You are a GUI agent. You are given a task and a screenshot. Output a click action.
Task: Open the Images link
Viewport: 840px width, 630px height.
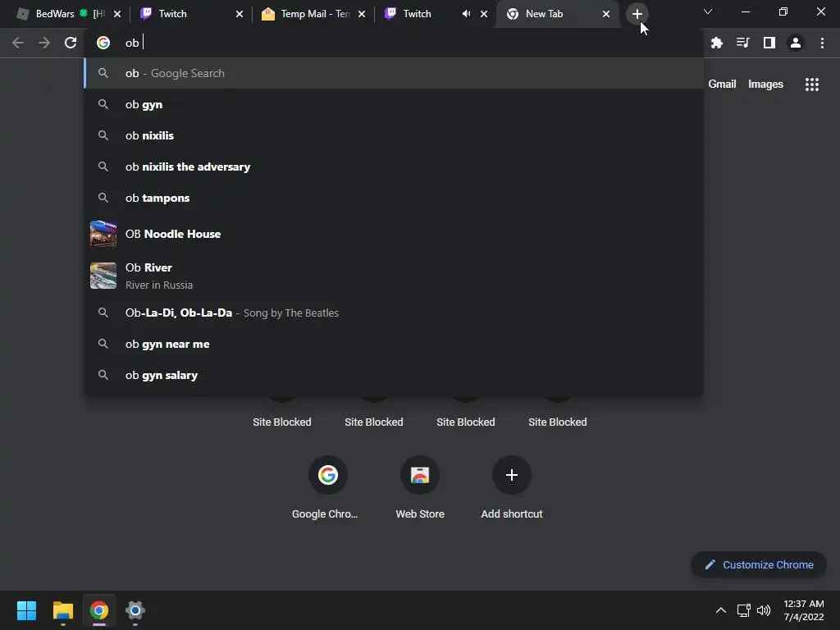coord(765,84)
